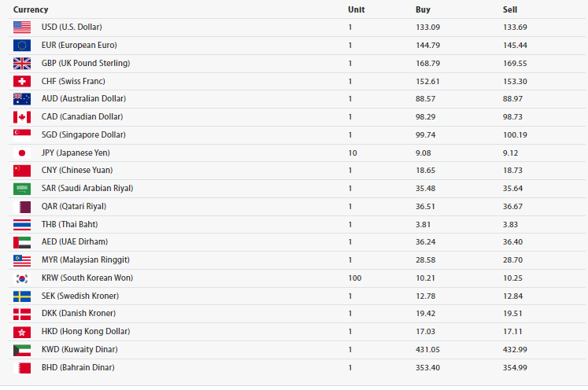Click the BHD sell rate 354.99

[516, 367]
